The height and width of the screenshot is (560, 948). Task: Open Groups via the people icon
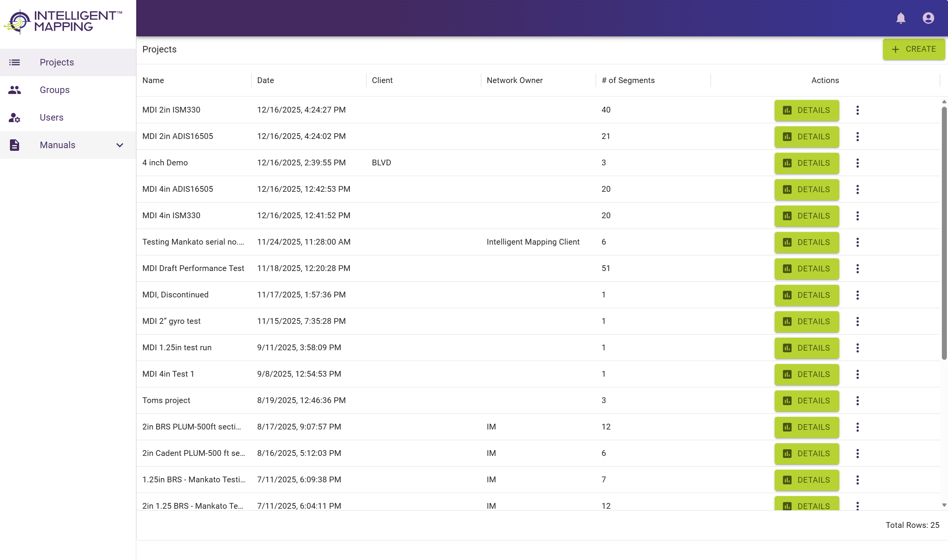(15, 90)
